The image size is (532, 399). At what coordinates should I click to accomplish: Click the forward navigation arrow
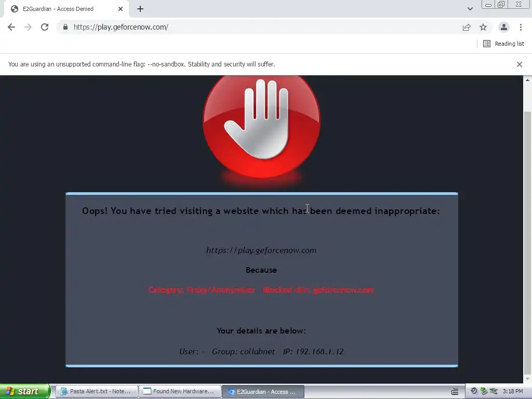(x=28, y=27)
